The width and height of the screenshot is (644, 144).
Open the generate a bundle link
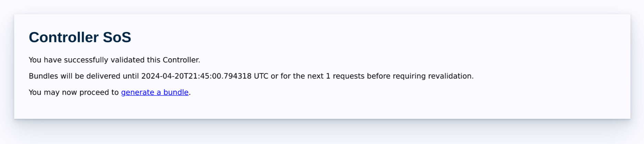point(155,92)
